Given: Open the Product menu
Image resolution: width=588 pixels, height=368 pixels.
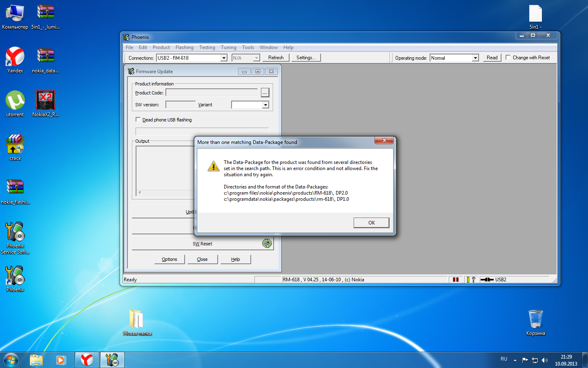Looking at the screenshot, I should pyautogui.click(x=161, y=47).
